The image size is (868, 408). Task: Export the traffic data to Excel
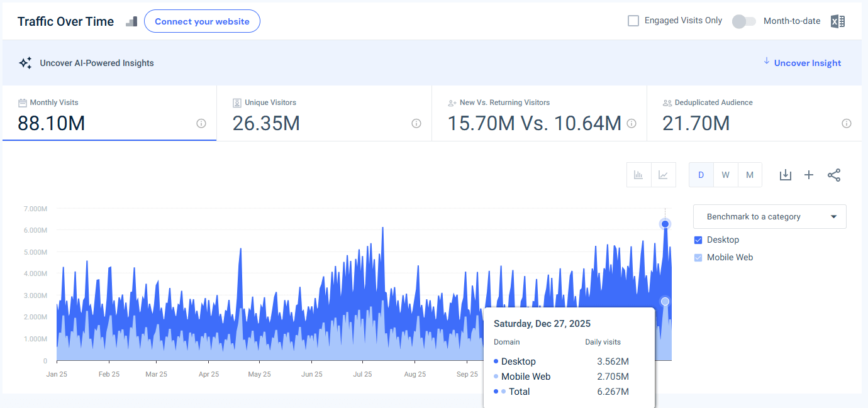coord(837,21)
